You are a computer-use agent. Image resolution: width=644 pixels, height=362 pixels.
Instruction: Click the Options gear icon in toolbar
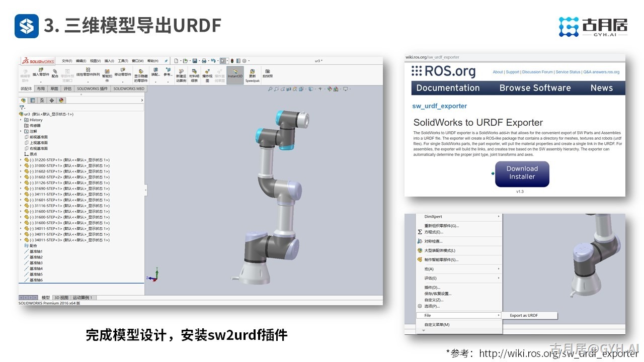(244, 61)
